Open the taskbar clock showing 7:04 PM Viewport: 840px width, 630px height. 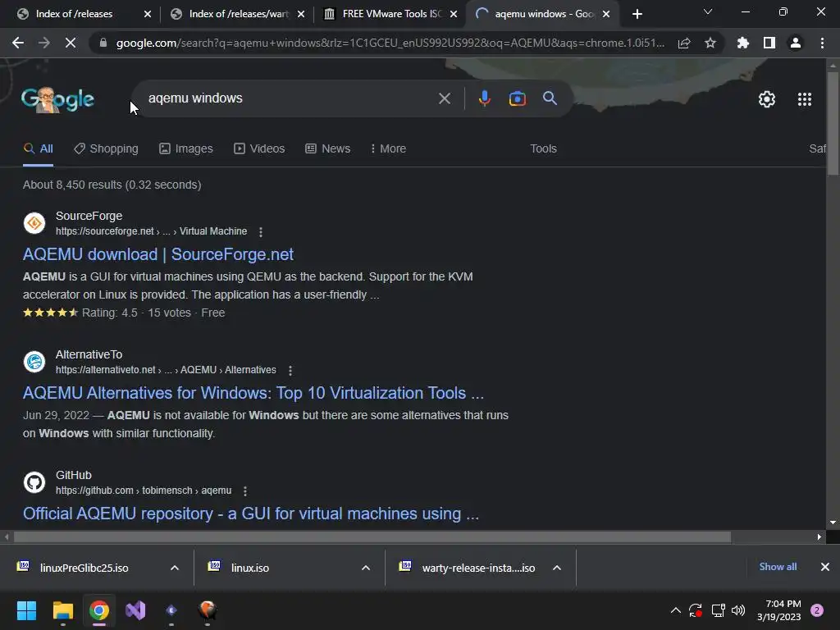pos(779,610)
